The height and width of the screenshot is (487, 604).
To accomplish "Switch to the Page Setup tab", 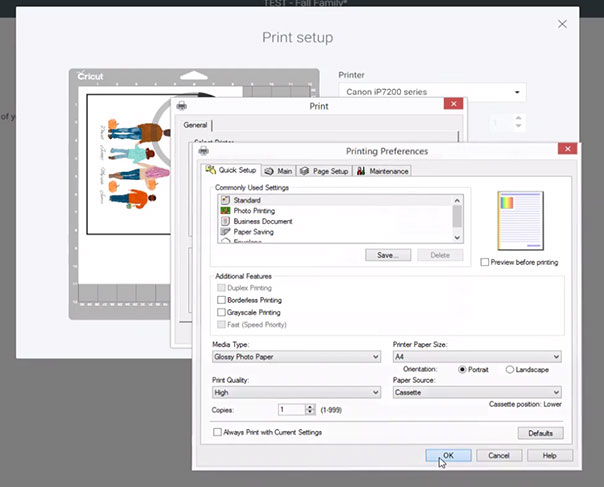I will (325, 171).
